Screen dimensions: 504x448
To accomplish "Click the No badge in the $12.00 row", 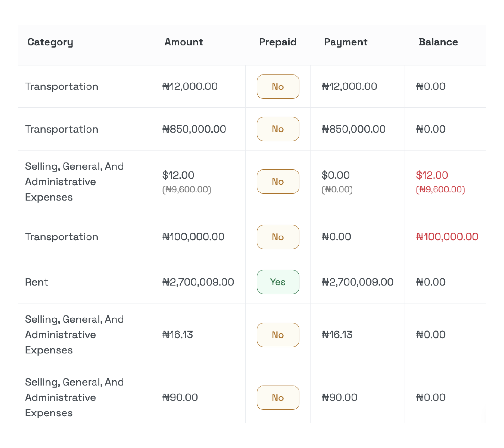I will 278,182.
